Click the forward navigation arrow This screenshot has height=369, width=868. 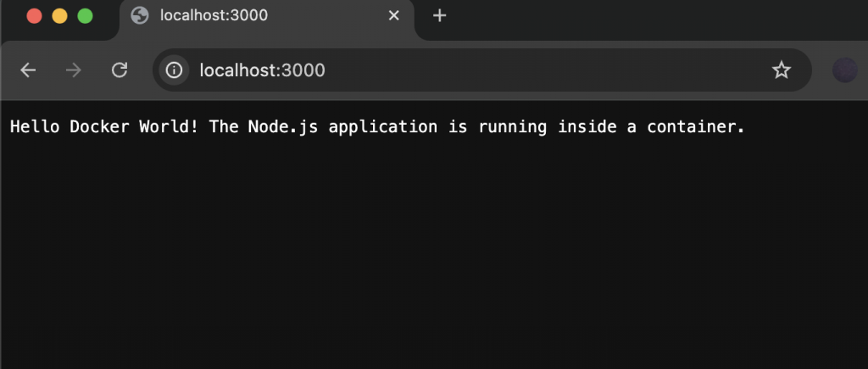[x=74, y=70]
